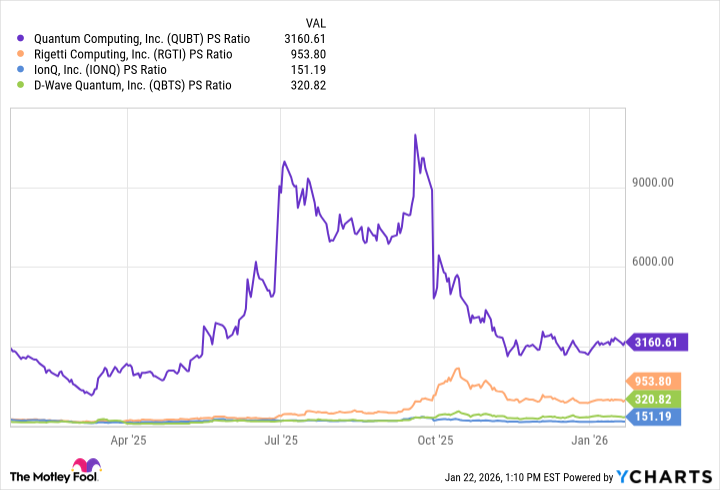The height and width of the screenshot is (490, 720).
Task: Select the IonQ, Inc. (IONQ) PS Ratio label
Action: [x=100, y=70]
